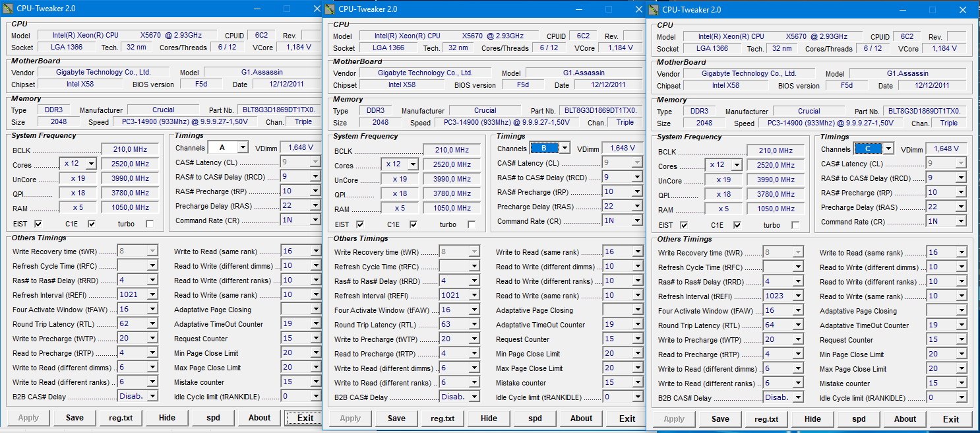Click spd button in left window

(x=213, y=418)
